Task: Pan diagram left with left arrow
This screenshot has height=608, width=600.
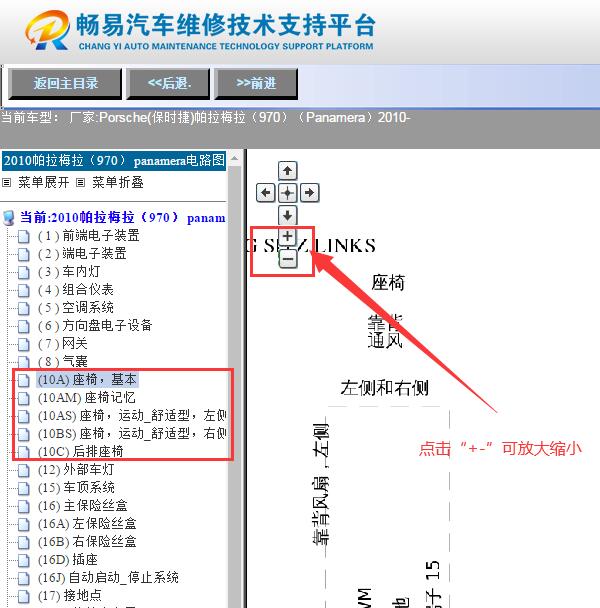Action: [266, 193]
